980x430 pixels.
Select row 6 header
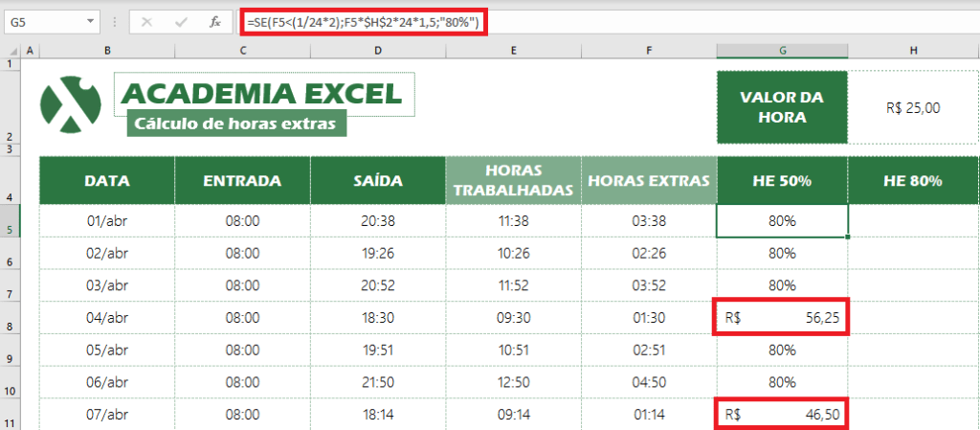click(x=11, y=253)
